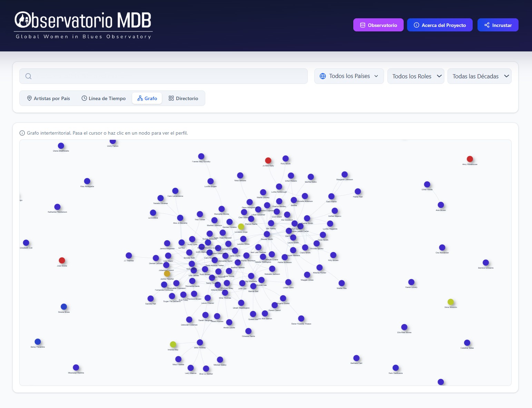Select the Hattie Hart node

(358, 192)
